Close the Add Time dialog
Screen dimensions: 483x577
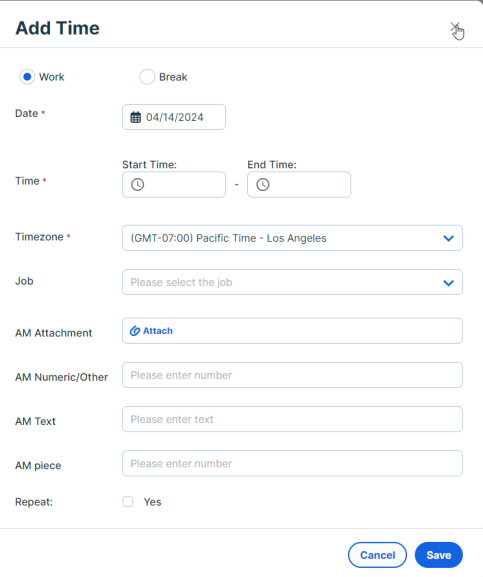(455, 28)
